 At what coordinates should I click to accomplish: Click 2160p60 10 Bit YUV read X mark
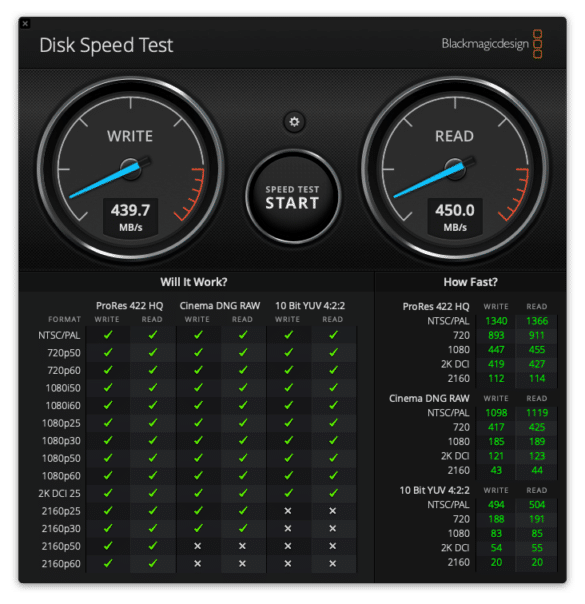click(x=333, y=564)
